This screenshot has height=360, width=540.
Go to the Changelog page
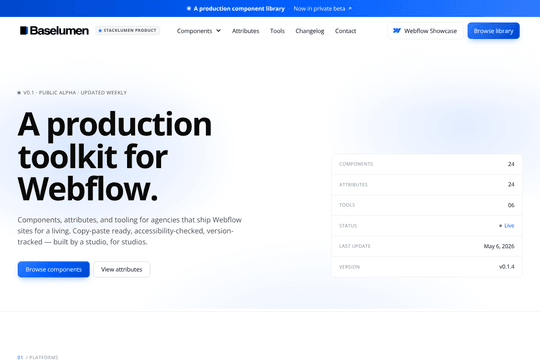click(x=310, y=31)
